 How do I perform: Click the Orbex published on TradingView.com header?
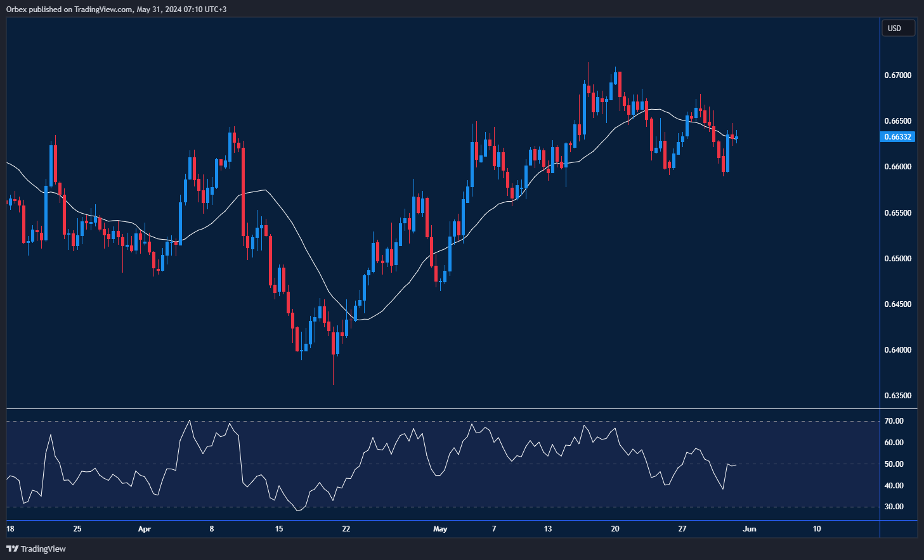click(x=116, y=10)
